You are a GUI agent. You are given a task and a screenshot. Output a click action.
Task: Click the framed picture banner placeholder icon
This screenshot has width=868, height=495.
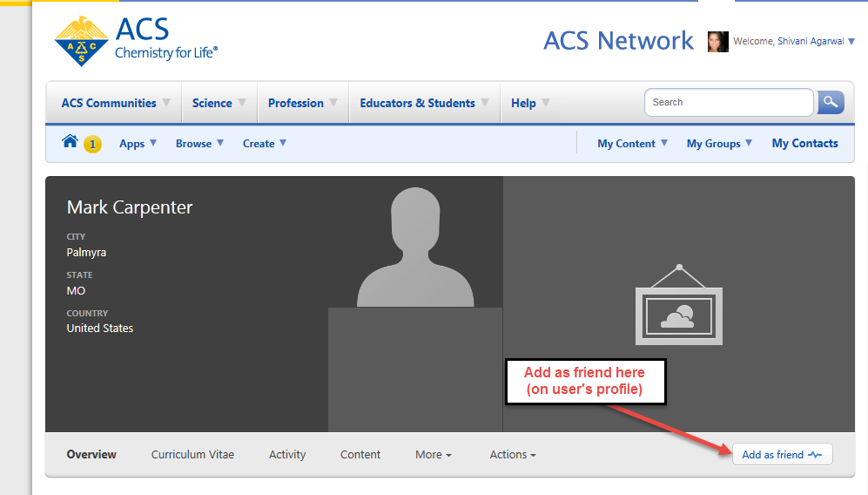coord(679,302)
